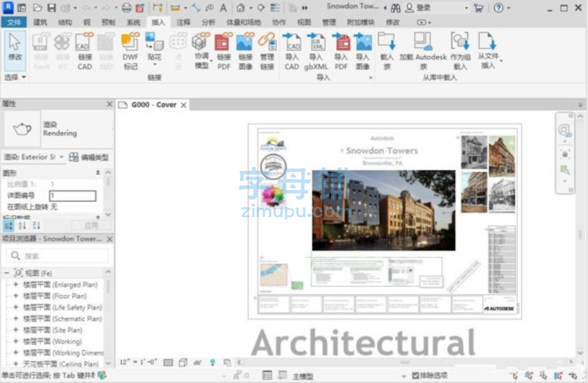Toggle Z-A descending sort in Properties panel
Screen dimensions: 588x383
click(x=36, y=226)
